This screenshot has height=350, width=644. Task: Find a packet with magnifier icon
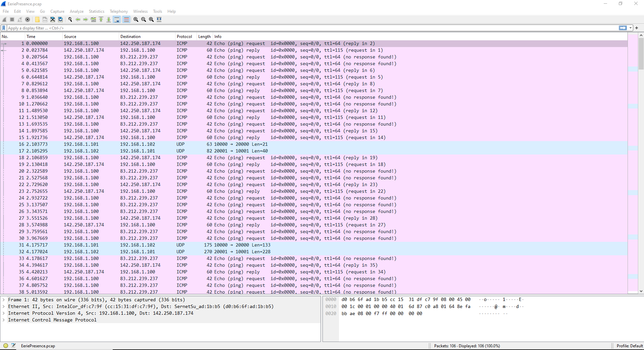tap(70, 19)
